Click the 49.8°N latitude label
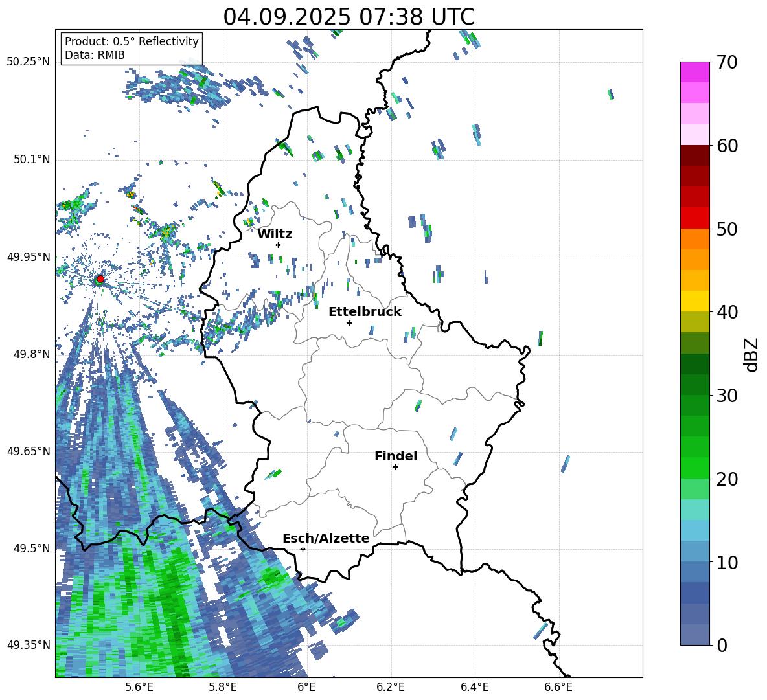767x700 pixels. [31, 354]
